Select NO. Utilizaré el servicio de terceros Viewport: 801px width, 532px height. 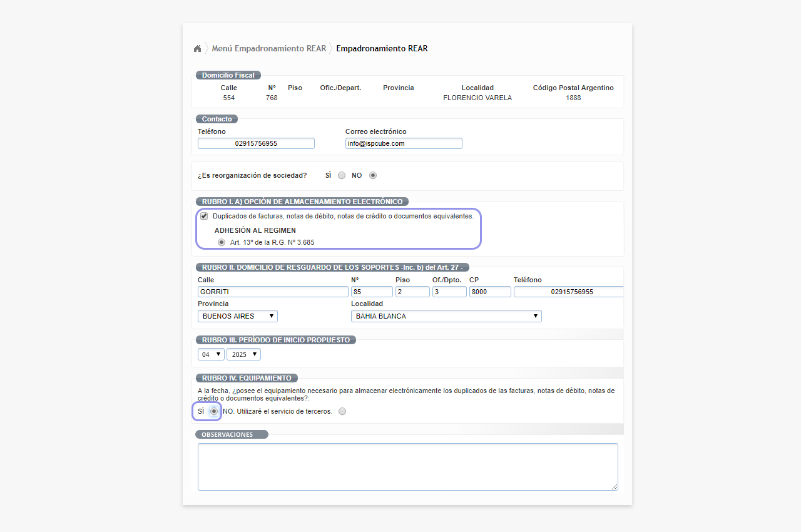tap(342, 411)
